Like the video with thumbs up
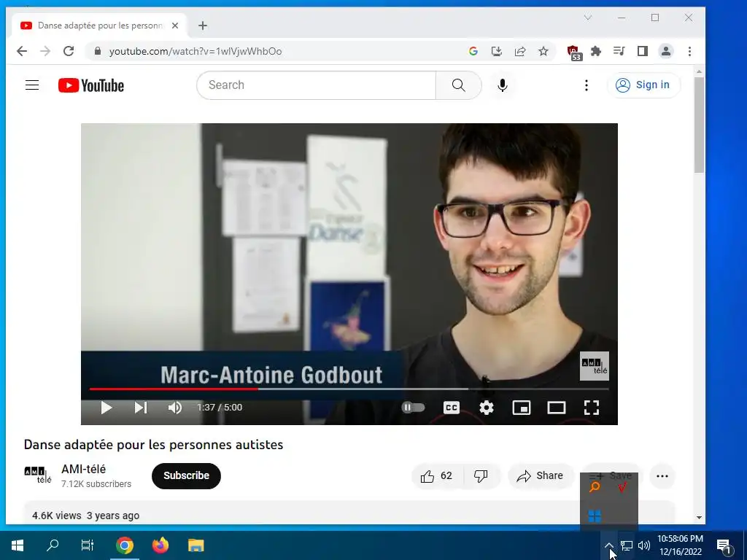This screenshot has width=747, height=560. tap(436, 475)
